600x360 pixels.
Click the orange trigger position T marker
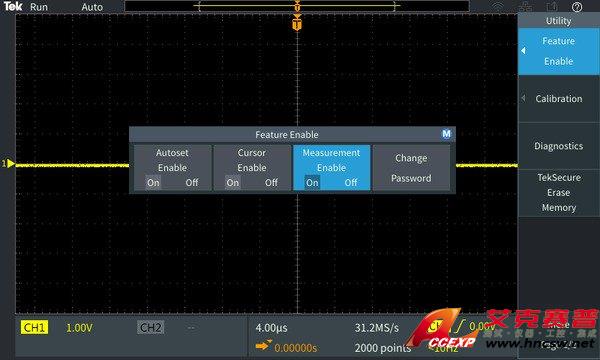coord(297,23)
